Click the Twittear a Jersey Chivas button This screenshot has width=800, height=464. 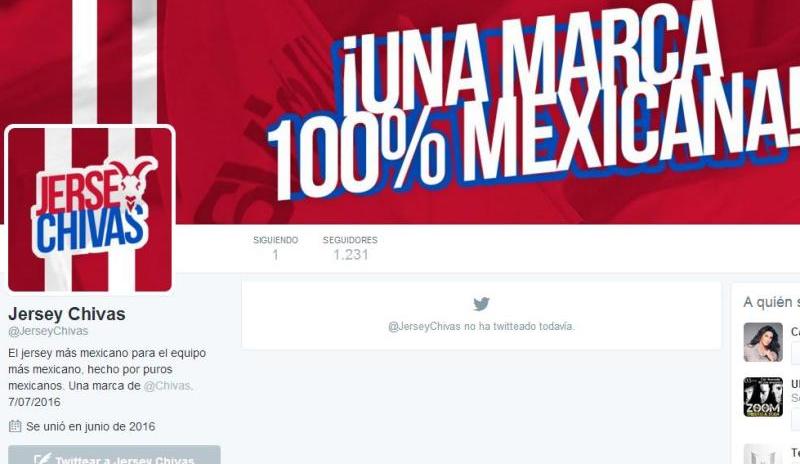[x=114, y=455]
